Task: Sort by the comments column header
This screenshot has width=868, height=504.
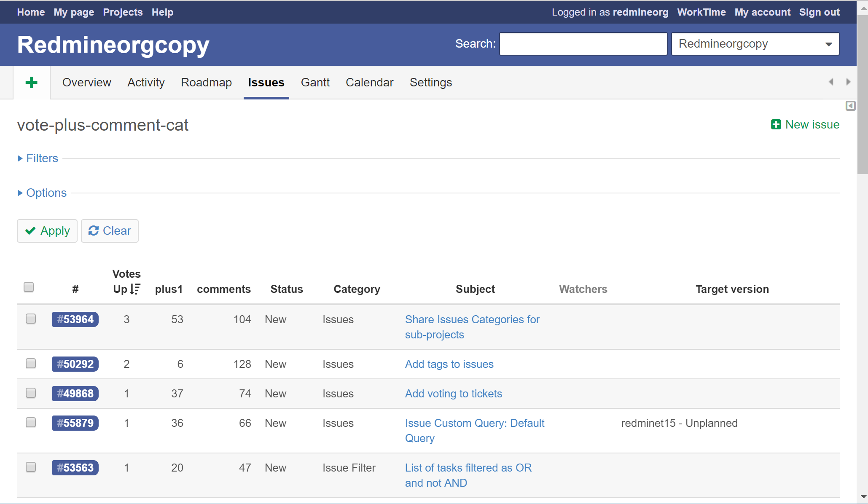Action: click(x=224, y=289)
